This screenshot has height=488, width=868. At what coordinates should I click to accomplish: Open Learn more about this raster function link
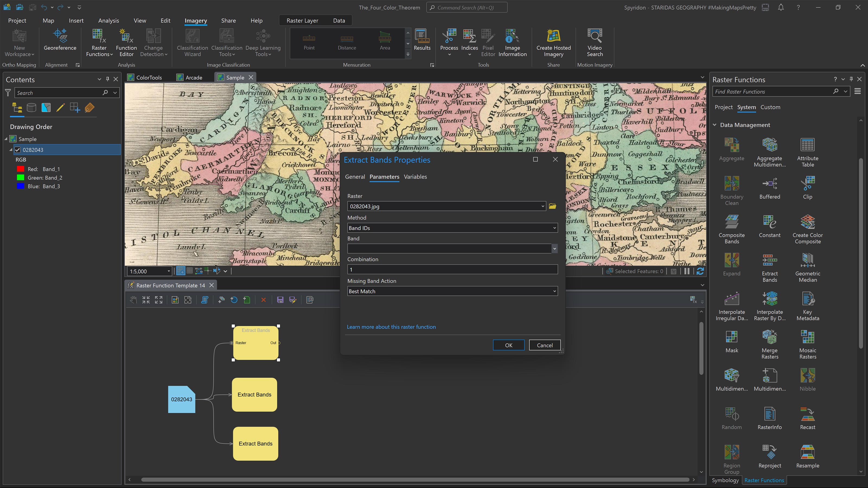pyautogui.click(x=391, y=327)
